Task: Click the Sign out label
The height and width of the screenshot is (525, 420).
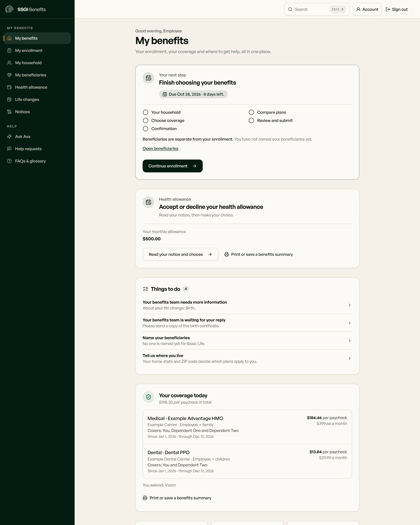Action: 400,9
